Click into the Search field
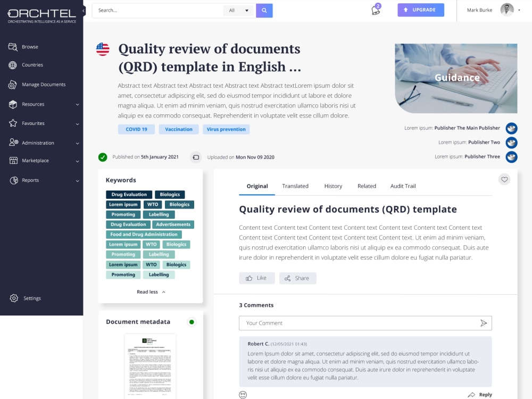 click(158, 11)
